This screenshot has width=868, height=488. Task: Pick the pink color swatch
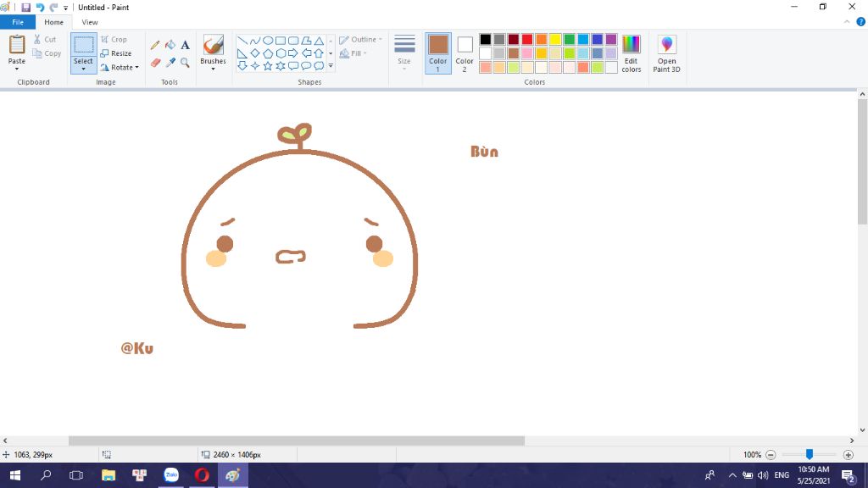527,53
